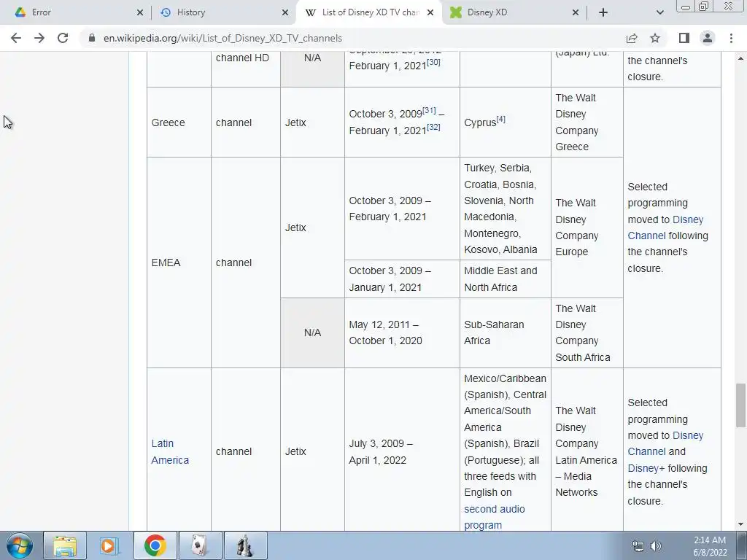Click the EMEA table cell
Viewport: 747px width, 560px height.
[x=179, y=262]
